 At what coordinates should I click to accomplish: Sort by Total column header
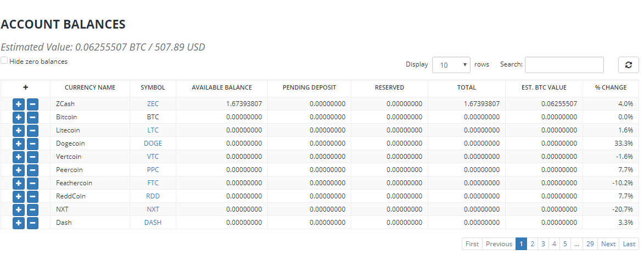pyautogui.click(x=467, y=87)
